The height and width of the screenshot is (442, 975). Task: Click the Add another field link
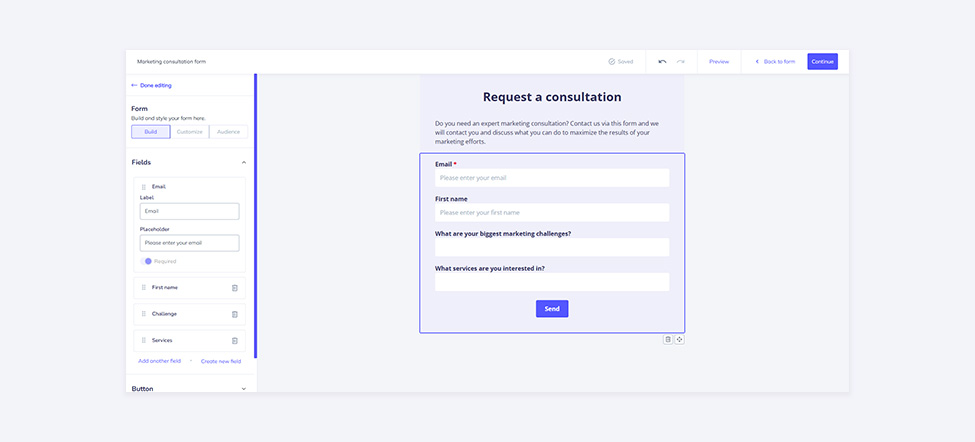pyautogui.click(x=159, y=361)
